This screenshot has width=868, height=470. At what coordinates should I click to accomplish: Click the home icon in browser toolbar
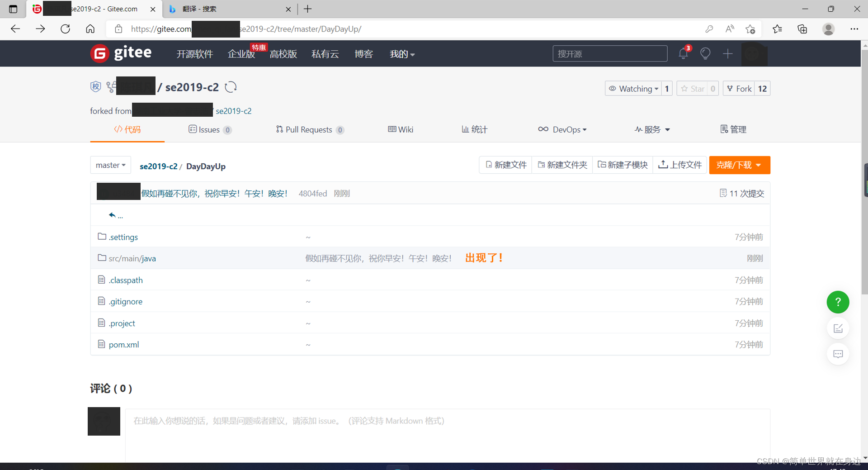90,28
